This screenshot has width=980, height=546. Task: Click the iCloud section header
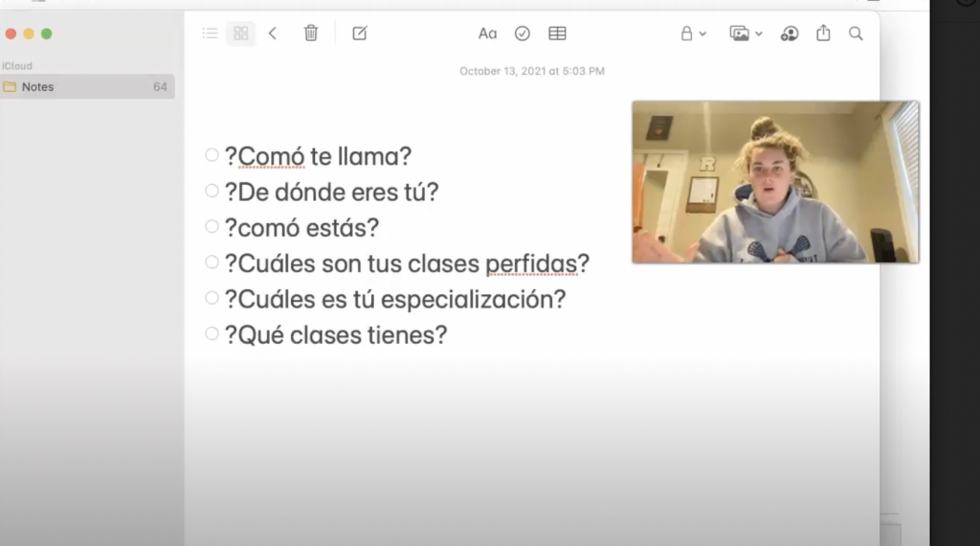pyautogui.click(x=17, y=66)
